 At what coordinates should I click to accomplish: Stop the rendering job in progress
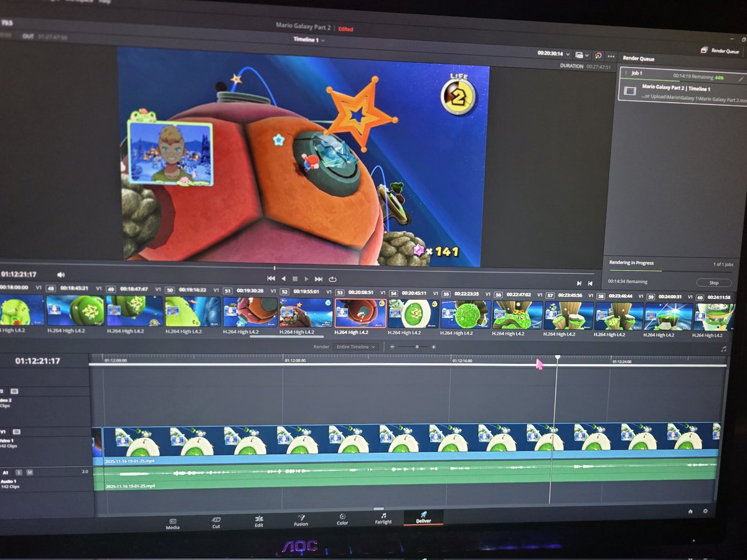click(713, 282)
